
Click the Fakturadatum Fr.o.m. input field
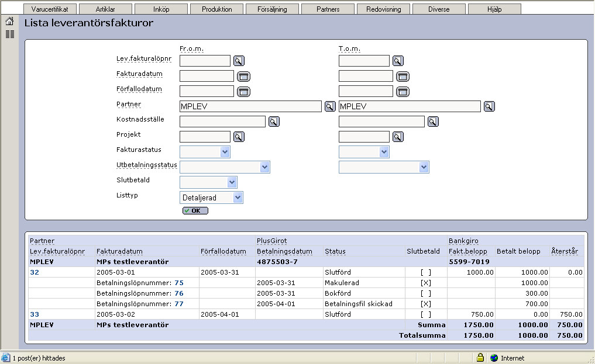pyautogui.click(x=207, y=76)
